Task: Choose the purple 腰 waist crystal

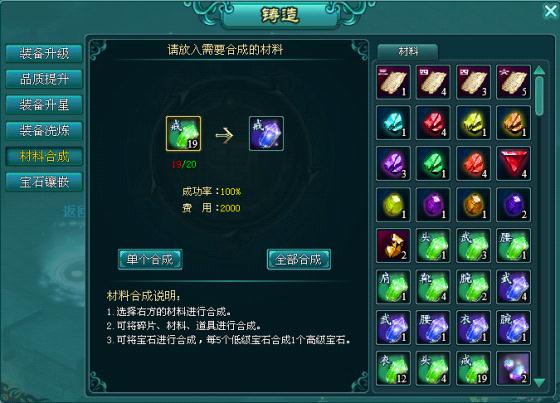Action: (433, 328)
